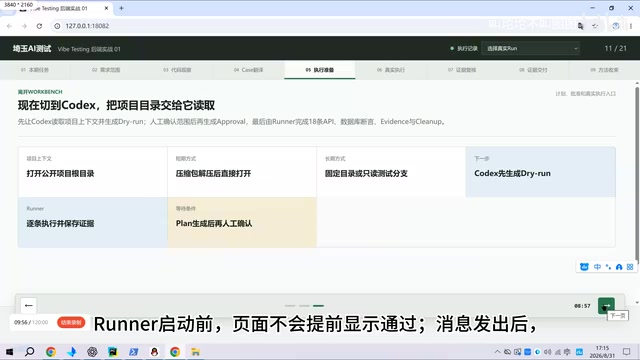640x360 pixels.
Task: Open File Explorer from the taskbar
Action: [x=196, y=351]
